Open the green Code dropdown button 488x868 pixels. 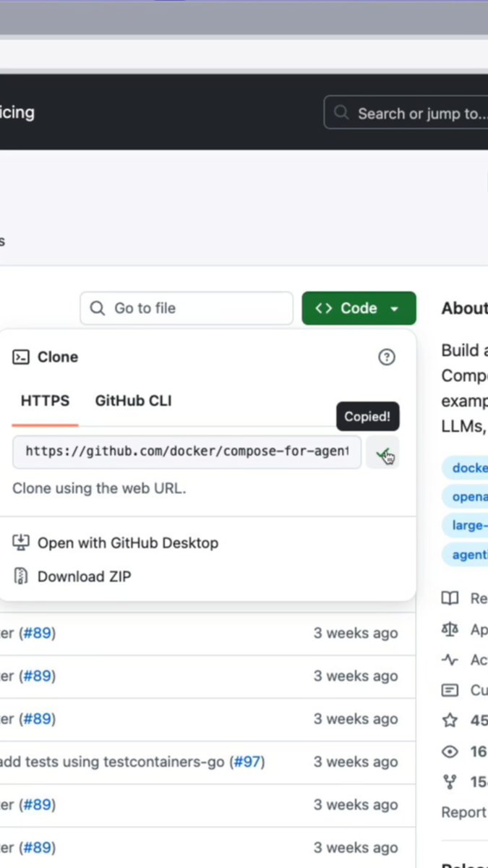359,308
